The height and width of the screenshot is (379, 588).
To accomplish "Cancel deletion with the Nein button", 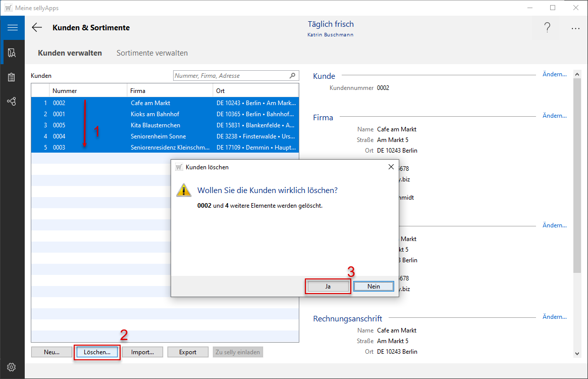I will tap(373, 287).
